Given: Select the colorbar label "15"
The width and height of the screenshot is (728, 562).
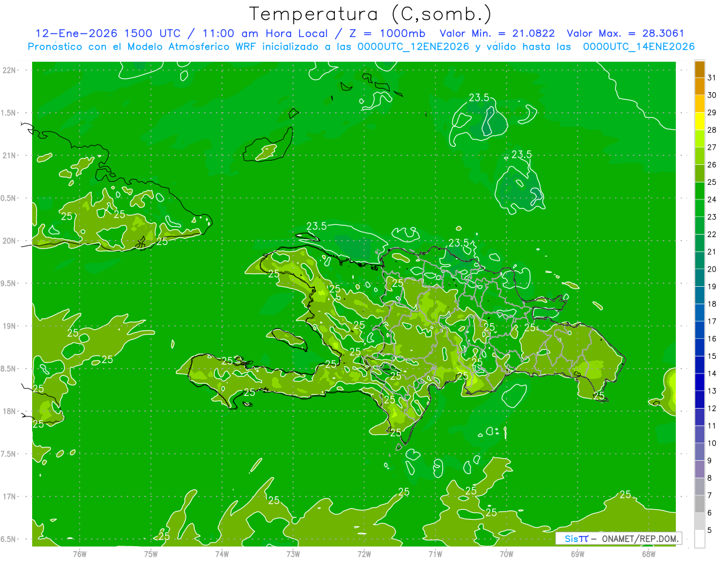Looking at the screenshot, I should point(712,356).
